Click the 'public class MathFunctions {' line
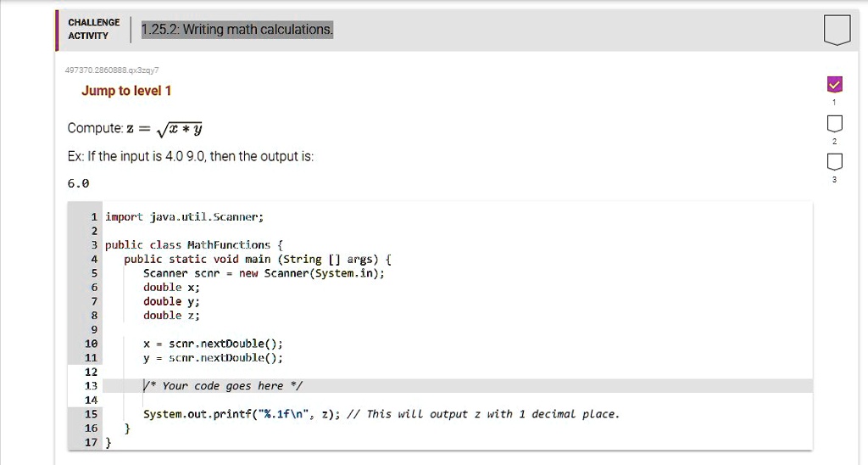Image resolution: width=868 pixels, height=465 pixels. (x=194, y=245)
